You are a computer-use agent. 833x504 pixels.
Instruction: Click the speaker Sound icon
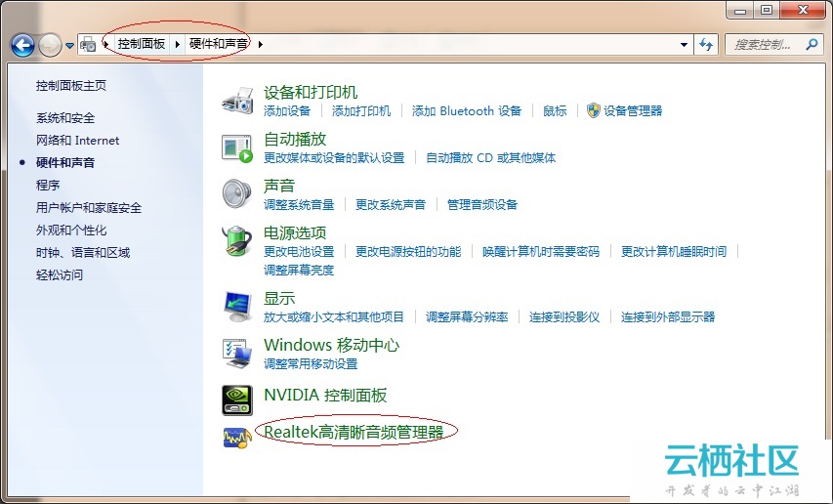(236, 193)
